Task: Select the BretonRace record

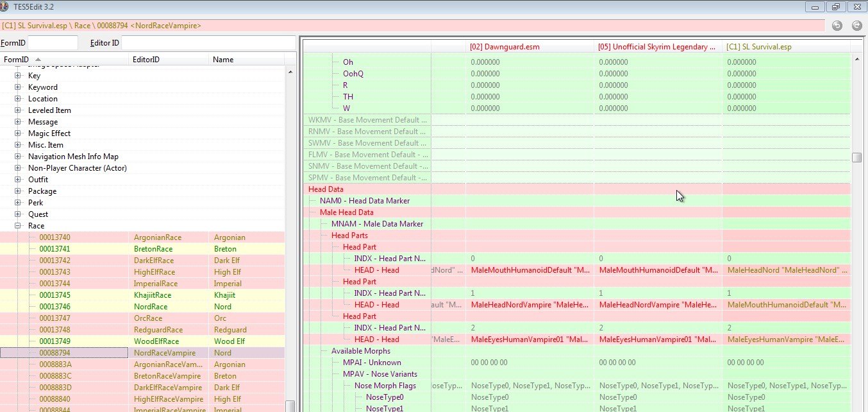Action: click(x=142, y=249)
